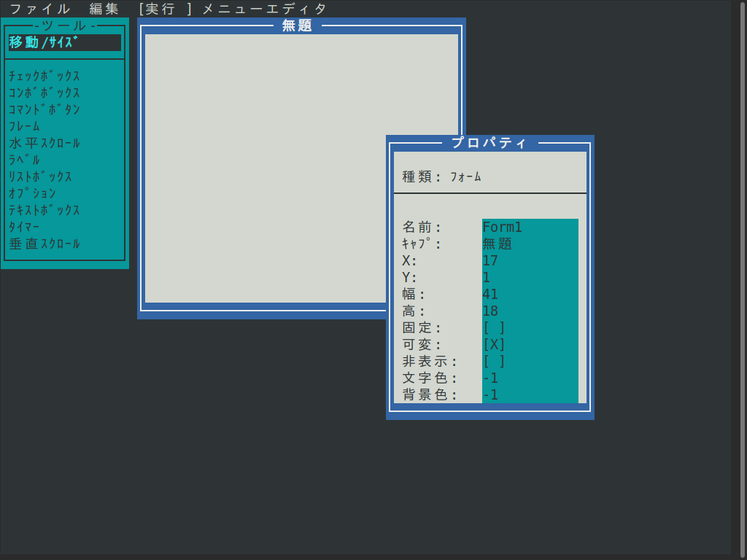Toggle the 非表示 checkbox

click(x=494, y=362)
